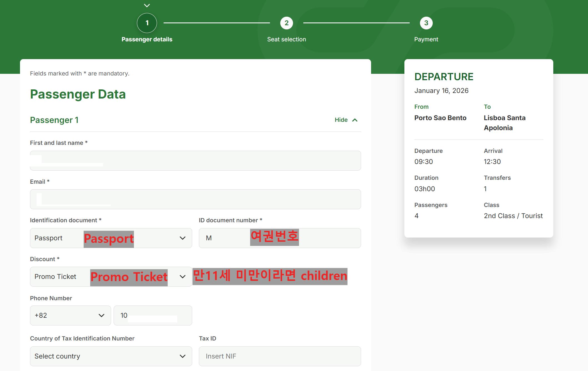Screen dimensions: 588x371
Task: Open the +82 phone country code dropdown
Action: (x=70, y=316)
